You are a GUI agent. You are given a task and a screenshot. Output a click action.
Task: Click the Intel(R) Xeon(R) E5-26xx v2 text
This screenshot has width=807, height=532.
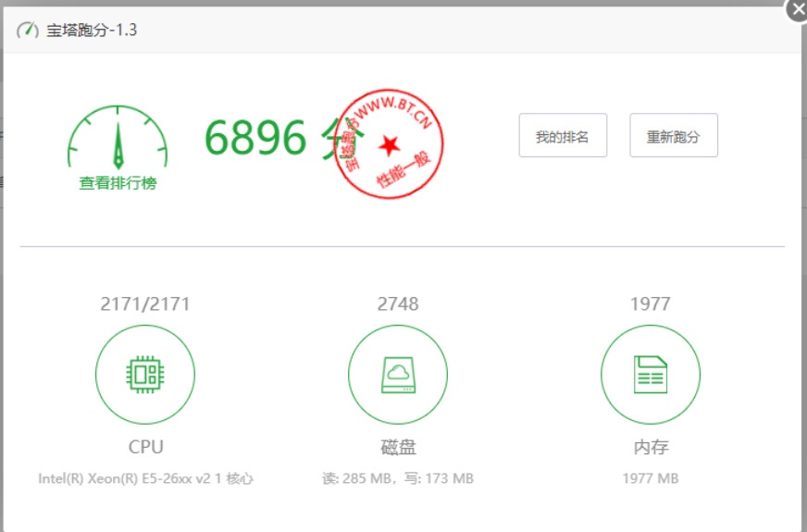(124, 478)
